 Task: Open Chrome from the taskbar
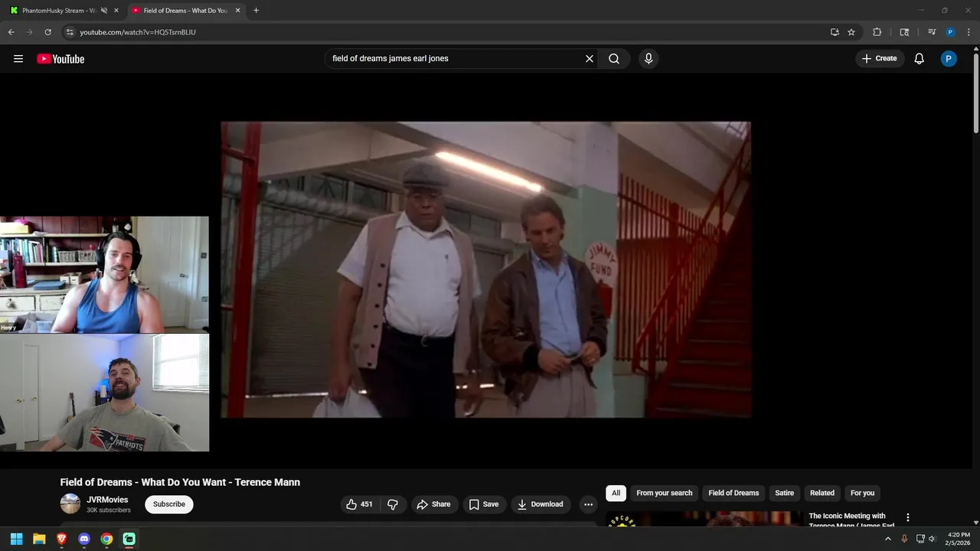106,539
